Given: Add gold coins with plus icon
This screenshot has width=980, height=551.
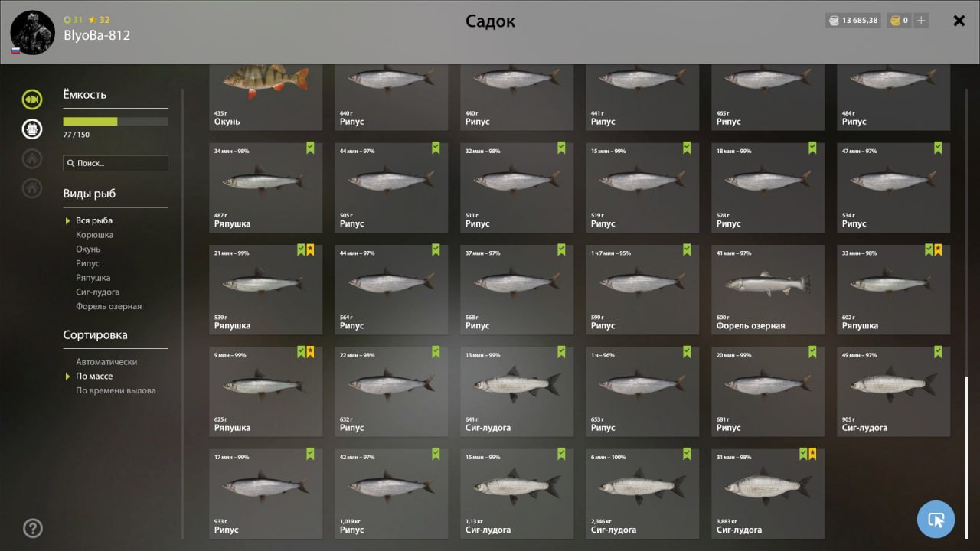Looking at the screenshot, I should pyautogui.click(x=921, y=21).
